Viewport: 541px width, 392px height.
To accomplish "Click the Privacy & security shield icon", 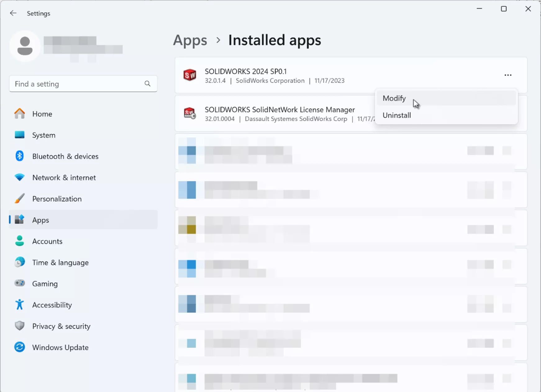I will click(x=20, y=326).
